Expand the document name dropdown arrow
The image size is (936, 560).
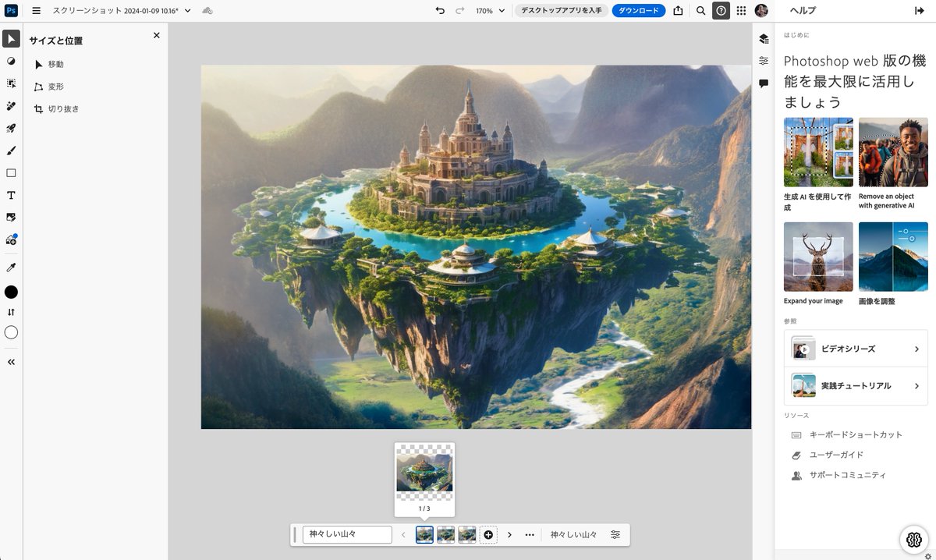(188, 11)
